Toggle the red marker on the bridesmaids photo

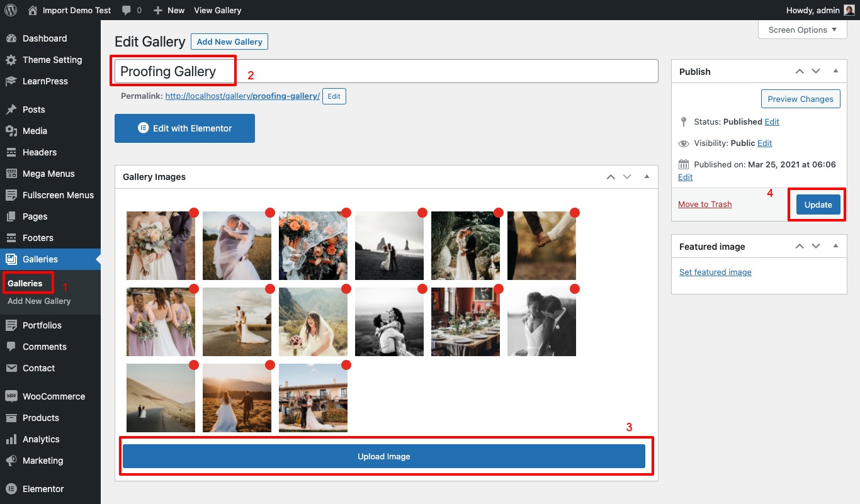coord(193,289)
